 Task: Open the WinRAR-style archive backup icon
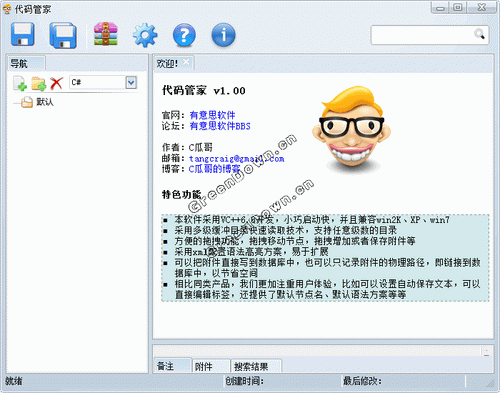tap(106, 34)
